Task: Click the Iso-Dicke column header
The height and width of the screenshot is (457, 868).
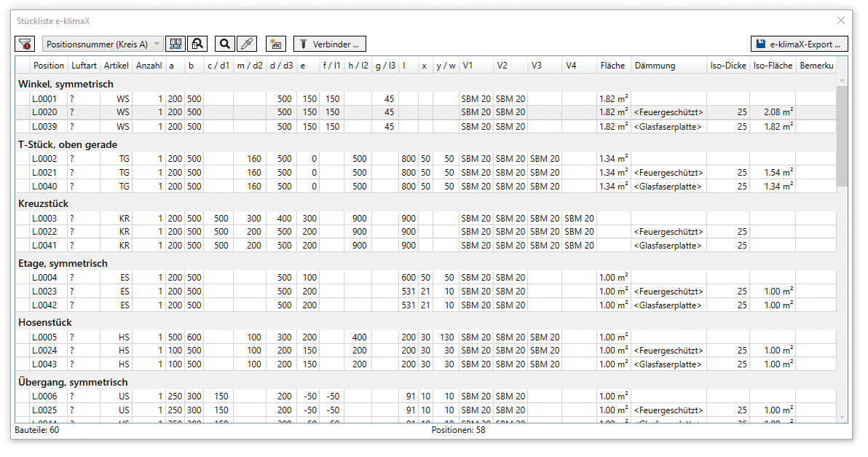Action: (x=727, y=66)
